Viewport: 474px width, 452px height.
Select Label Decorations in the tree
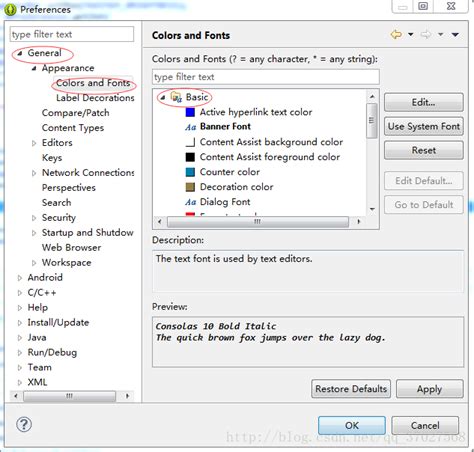coord(95,98)
